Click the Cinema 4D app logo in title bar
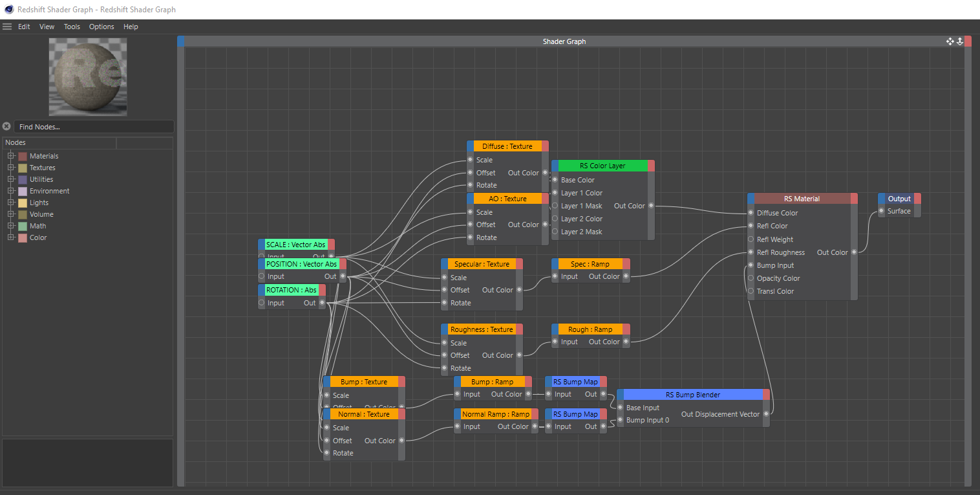980x495 pixels. click(8, 9)
